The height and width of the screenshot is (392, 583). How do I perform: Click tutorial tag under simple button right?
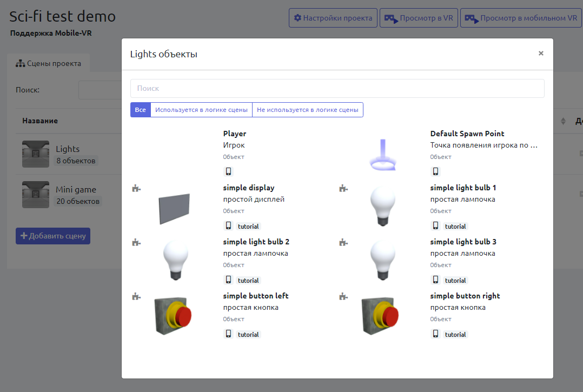455,334
